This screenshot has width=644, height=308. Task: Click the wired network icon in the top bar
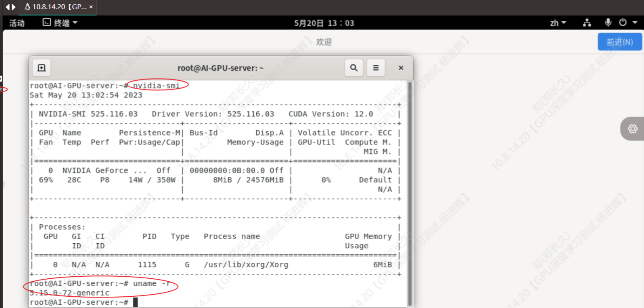[587, 23]
